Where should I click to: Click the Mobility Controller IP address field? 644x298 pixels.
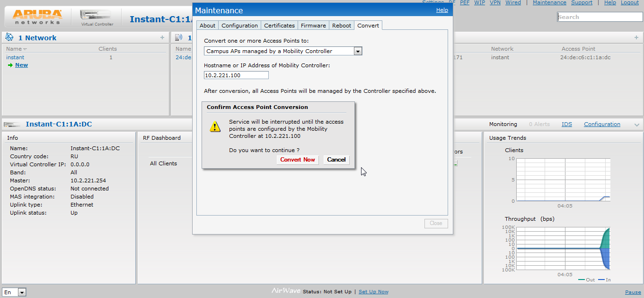click(x=236, y=75)
